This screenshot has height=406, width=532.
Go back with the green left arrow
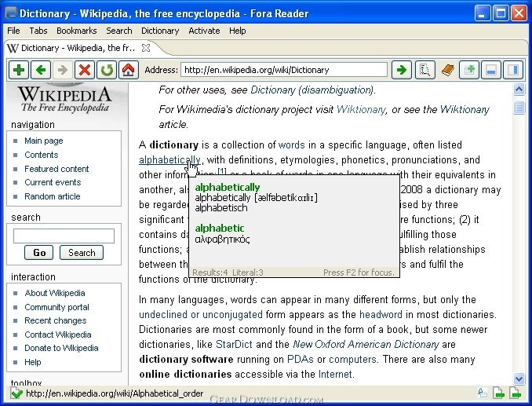[x=41, y=70]
